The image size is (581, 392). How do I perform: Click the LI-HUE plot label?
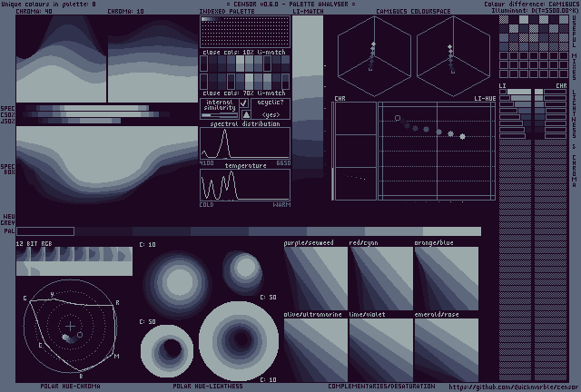(485, 99)
